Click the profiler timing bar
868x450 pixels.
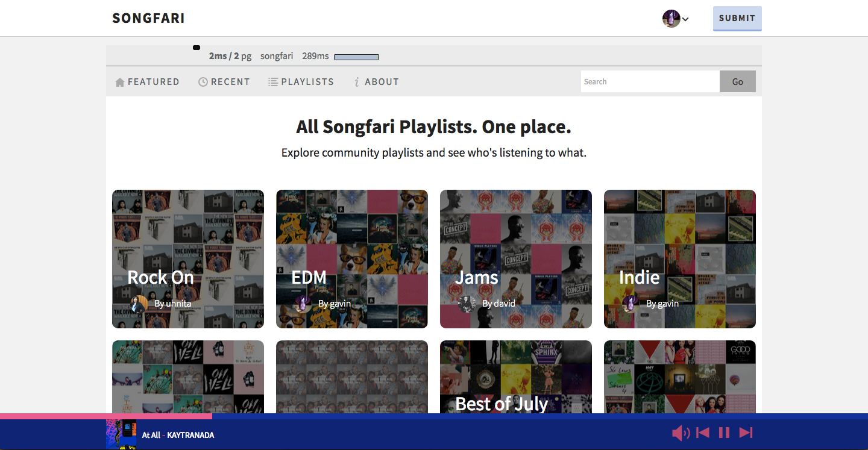pos(356,57)
